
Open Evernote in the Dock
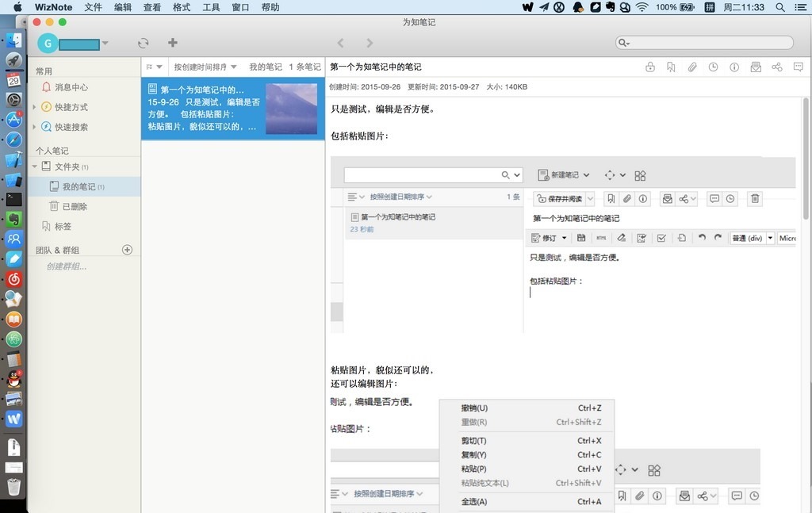pyautogui.click(x=14, y=219)
